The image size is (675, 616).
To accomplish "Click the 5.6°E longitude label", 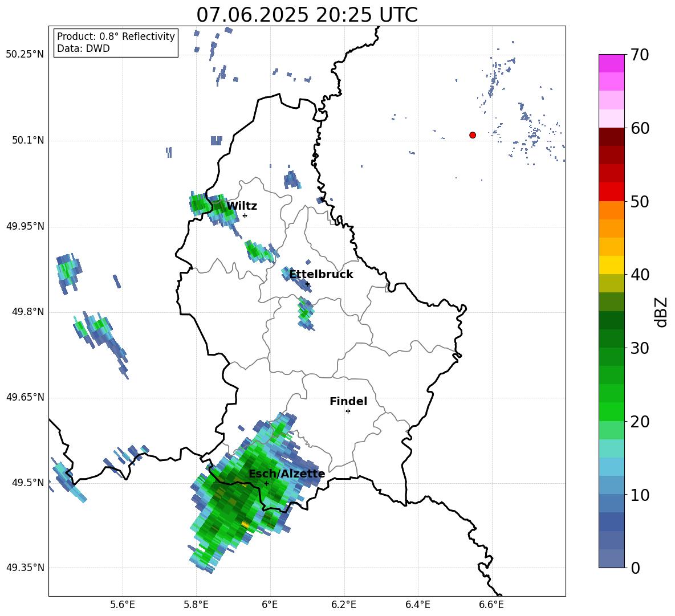I will click(x=123, y=605).
